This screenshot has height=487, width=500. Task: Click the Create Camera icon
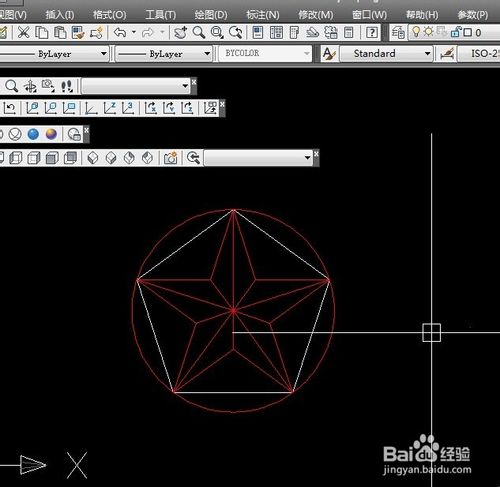pos(170,158)
